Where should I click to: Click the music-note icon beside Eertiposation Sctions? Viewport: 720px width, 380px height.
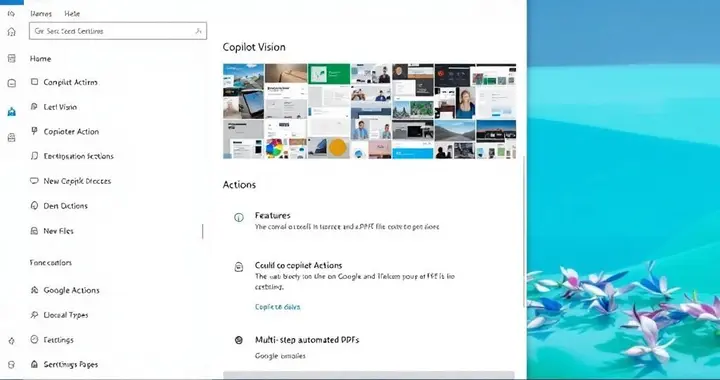[x=34, y=156]
